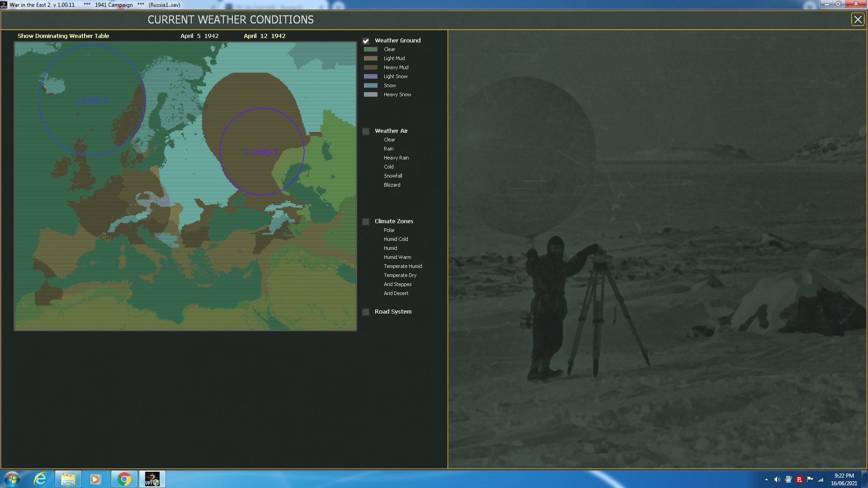Click the Clear ground color swatch
Image resolution: width=868 pixels, height=488 pixels.
tap(371, 49)
